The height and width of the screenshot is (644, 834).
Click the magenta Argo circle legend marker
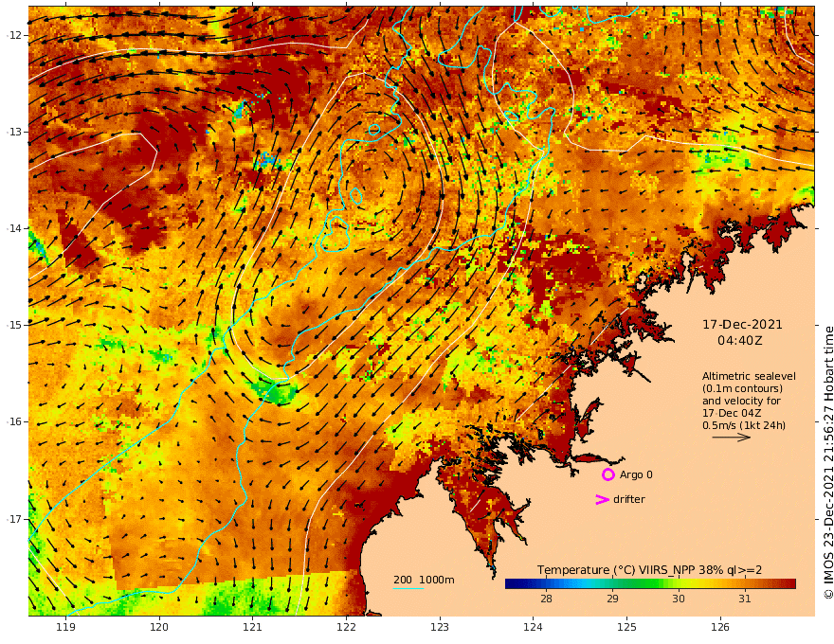click(607, 474)
